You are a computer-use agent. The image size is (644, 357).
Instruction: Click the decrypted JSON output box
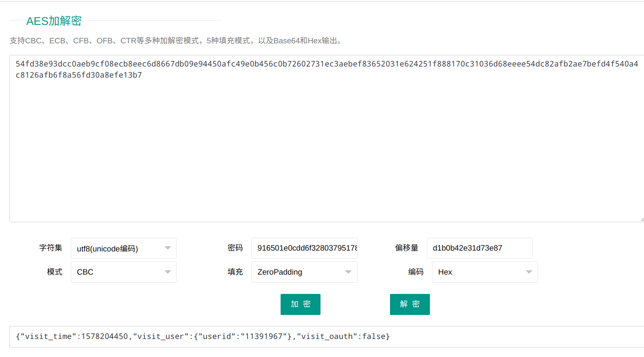[327, 337]
